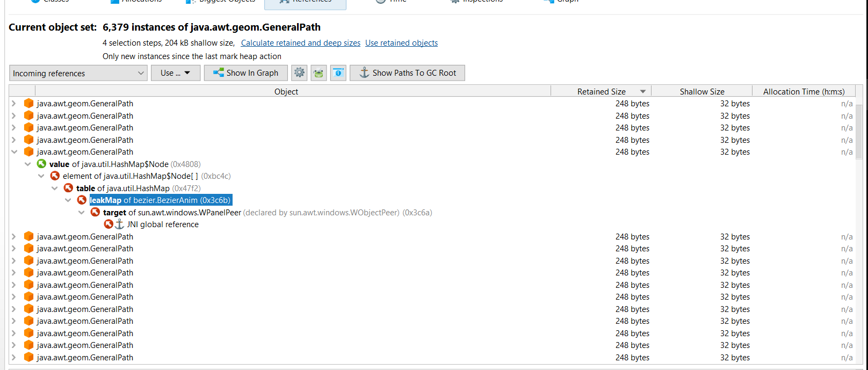Click red icon beside target of WPanelPeer
Viewport: 868px width, 370px height.
(95, 212)
